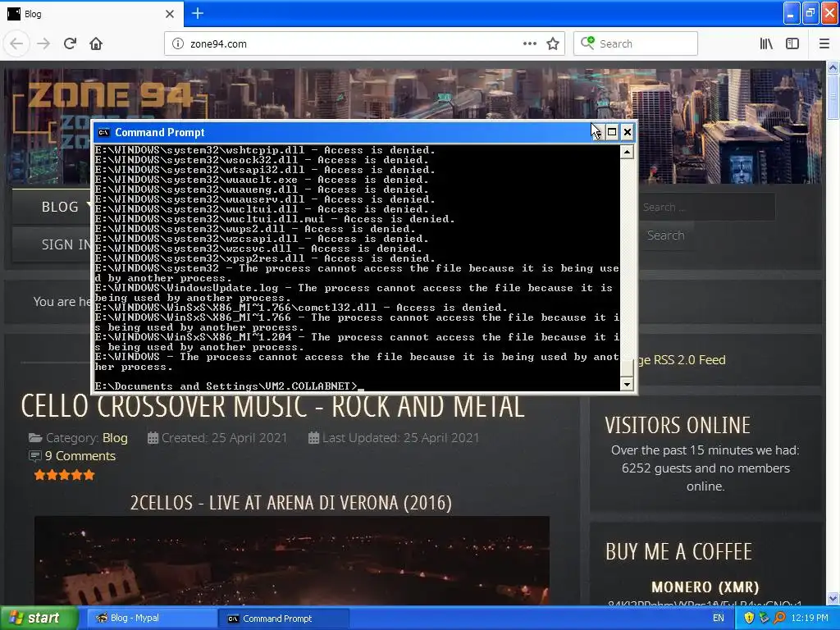
Task: Bookmark this page with the star icon
Action: click(x=553, y=44)
